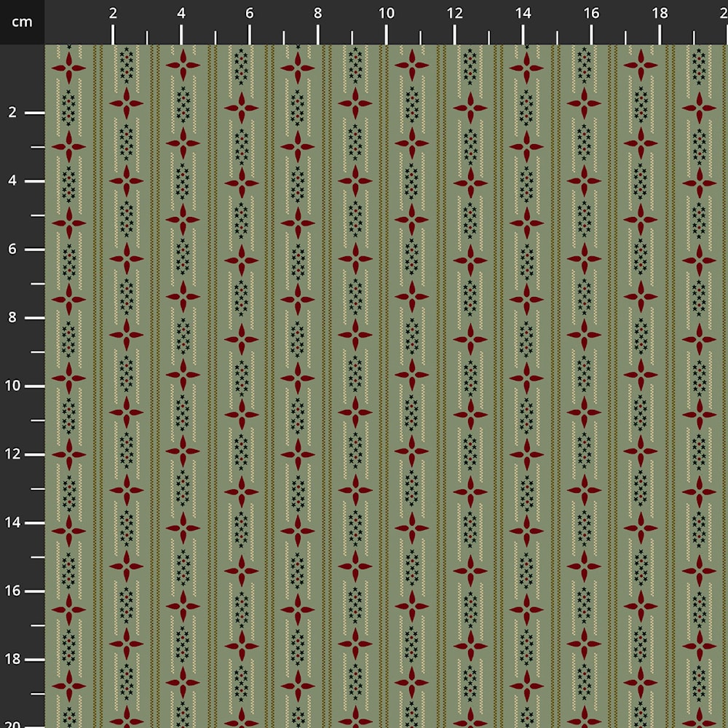Image resolution: width=728 pixels, height=728 pixels.
Task: Pick the 8 mark on the left ruler
Action: coord(12,318)
